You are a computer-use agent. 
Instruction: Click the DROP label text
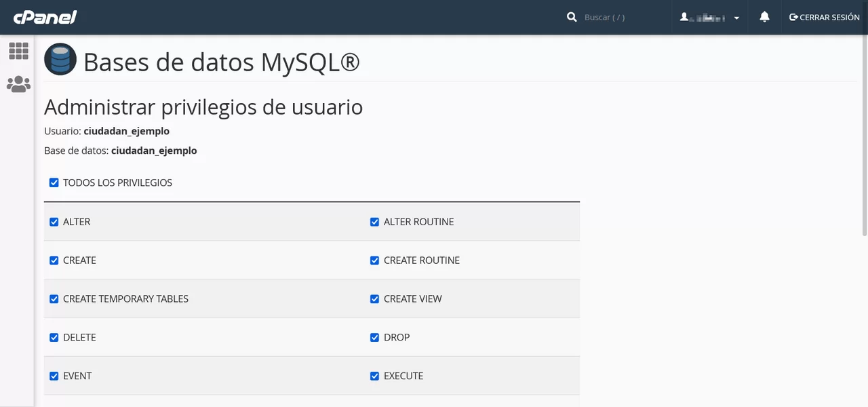(397, 338)
